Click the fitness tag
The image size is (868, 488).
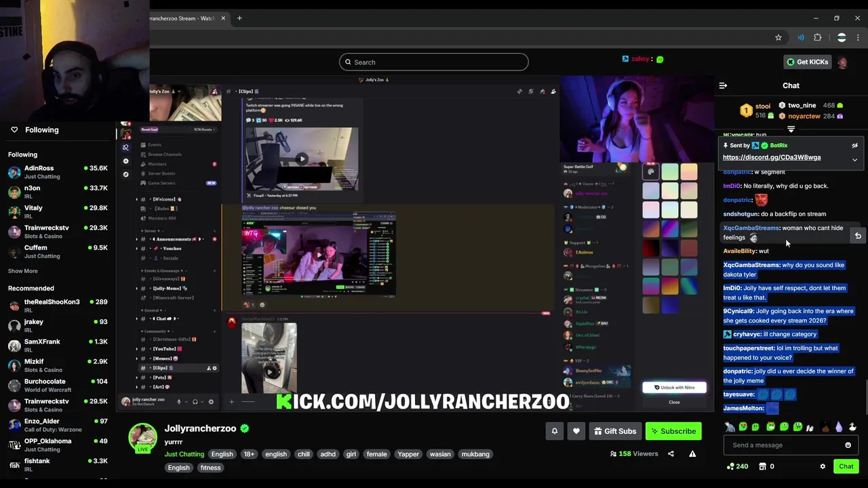click(x=210, y=468)
